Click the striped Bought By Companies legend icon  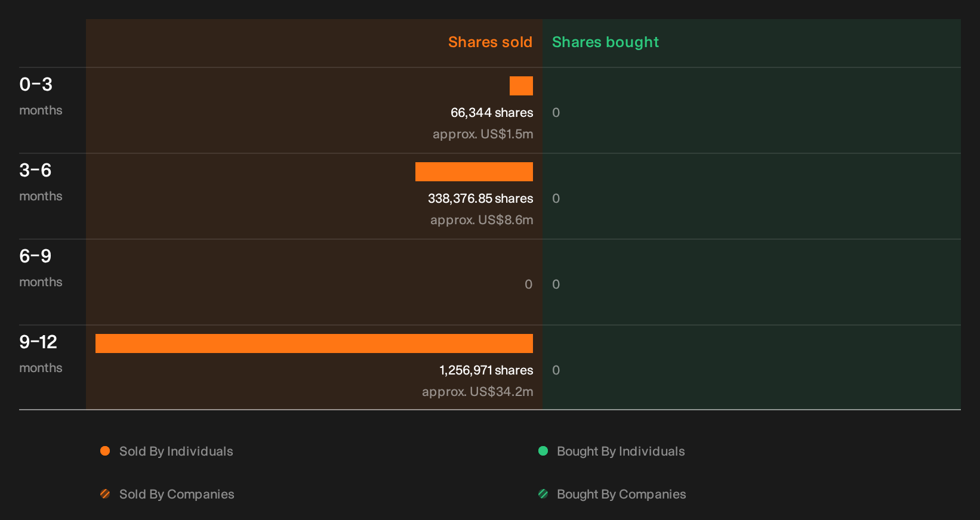(543, 494)
